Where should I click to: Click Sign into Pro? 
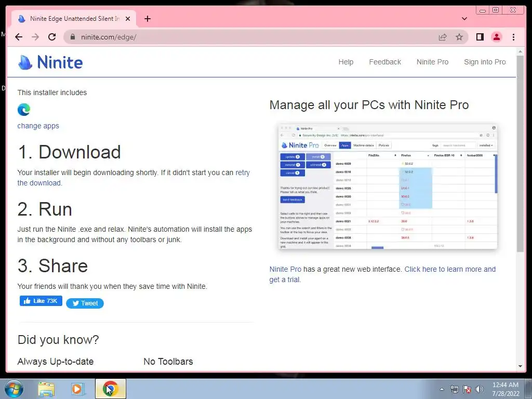pos(485,62)
